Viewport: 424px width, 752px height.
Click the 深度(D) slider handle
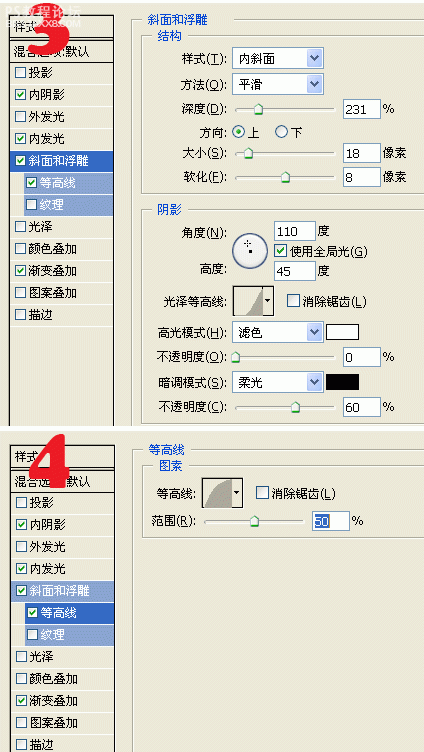pyautogui.click(x=258, y=109)
